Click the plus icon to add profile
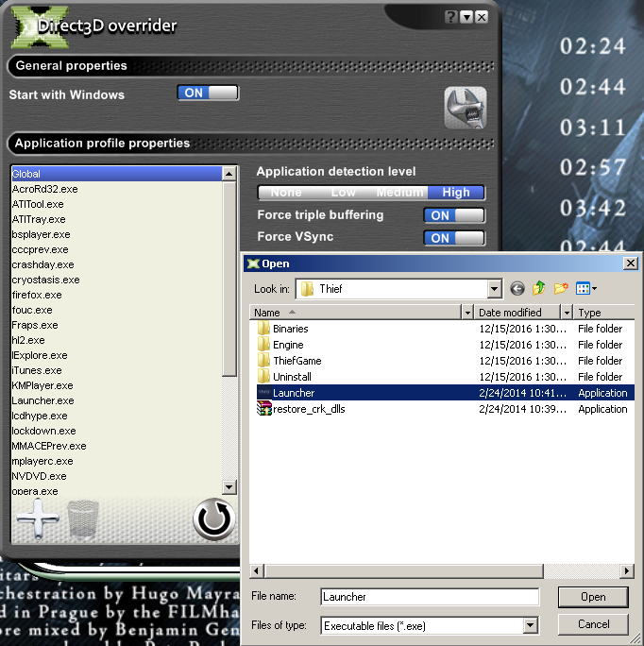The height and width of the screenshot is (646, 644). pyautogui.click(x=38, y=518)
